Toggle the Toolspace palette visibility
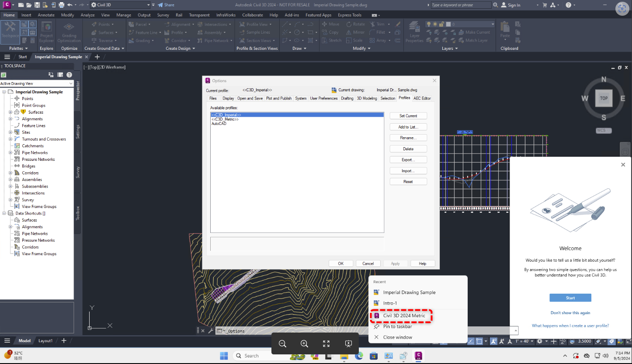This screenshot has height=364, width=632. 10,31
